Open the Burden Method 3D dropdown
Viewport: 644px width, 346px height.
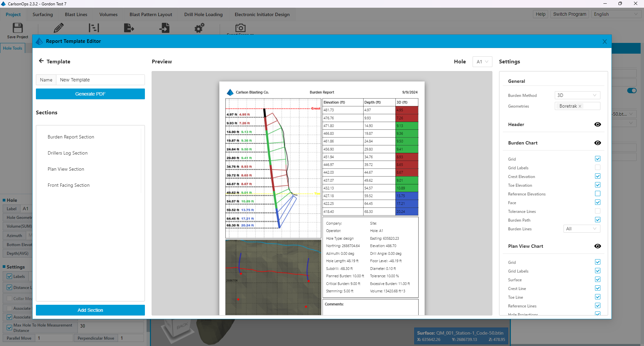pos(577,96)
